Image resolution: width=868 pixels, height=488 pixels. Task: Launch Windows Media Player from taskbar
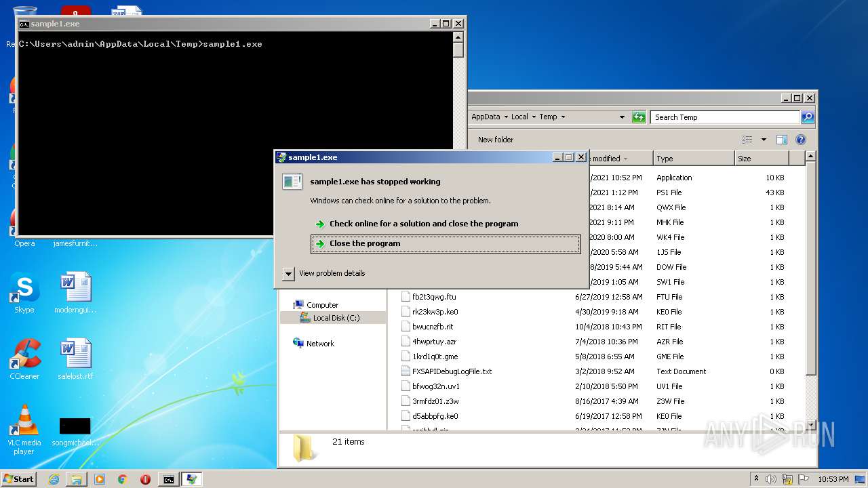click(100, 479)
